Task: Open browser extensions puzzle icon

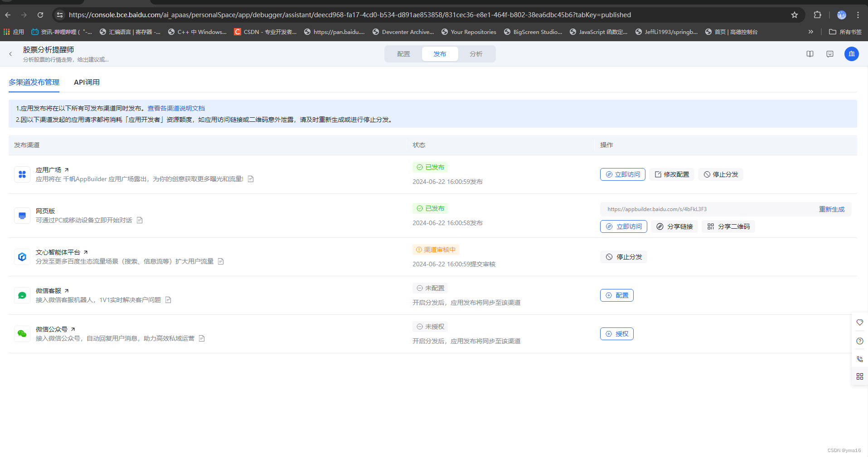Action: (x=817, y=15)
